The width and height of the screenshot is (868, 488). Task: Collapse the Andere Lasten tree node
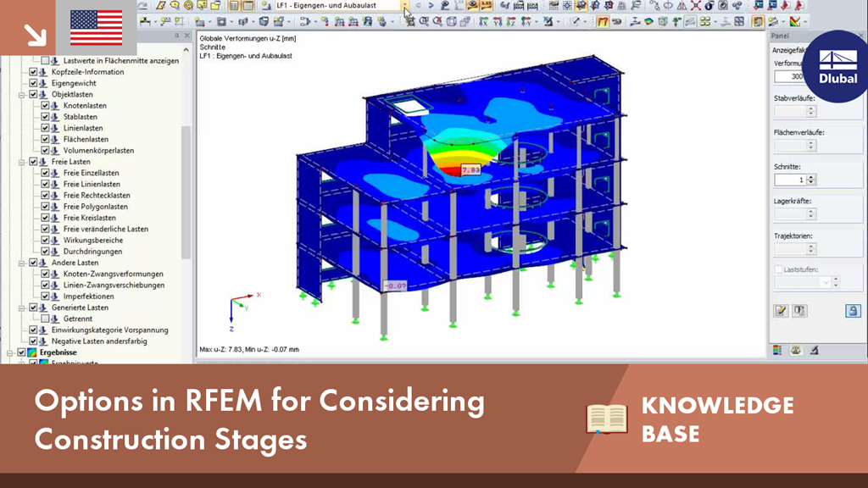point(21,263)
